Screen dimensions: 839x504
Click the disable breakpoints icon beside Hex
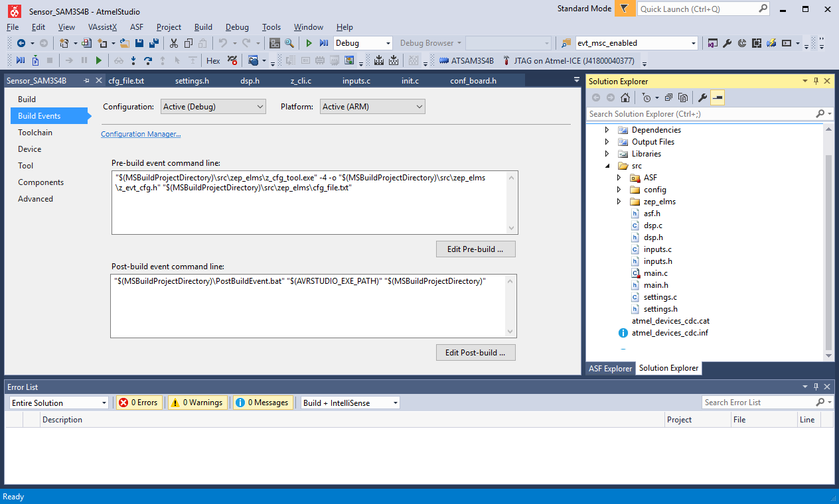point(232,60)
